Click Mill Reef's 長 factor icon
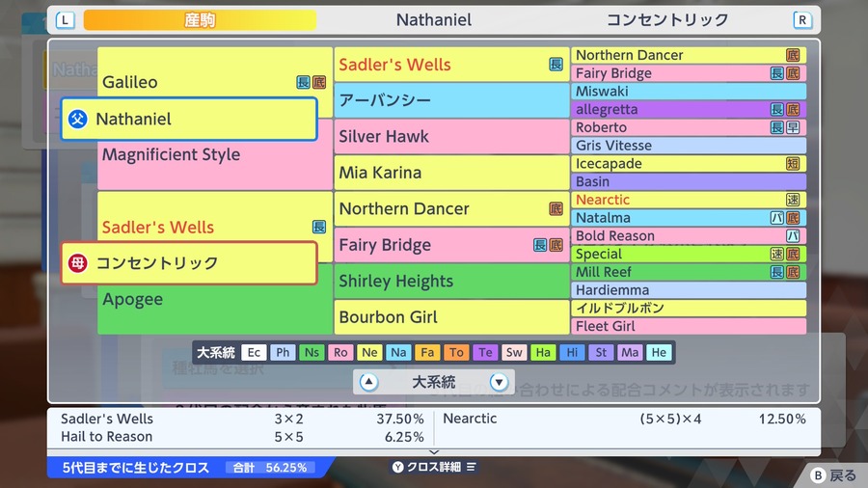Screen dimensions: 868x488 tap(777, 272)
